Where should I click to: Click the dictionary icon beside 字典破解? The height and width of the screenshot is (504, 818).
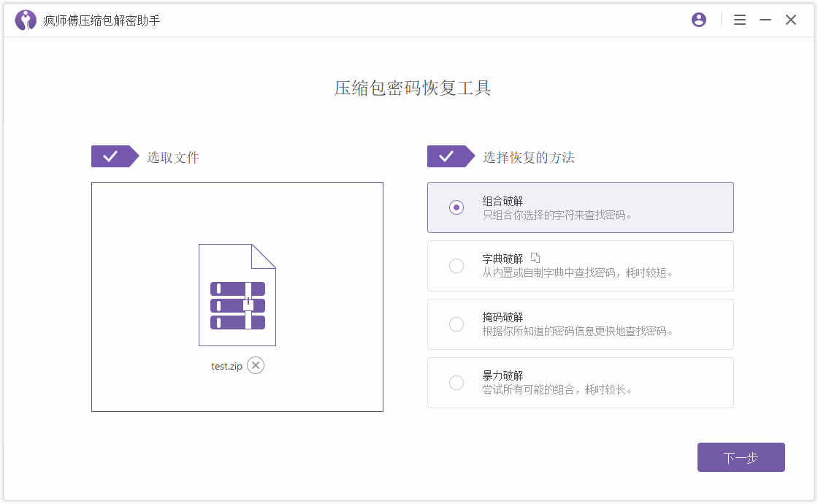(537, 256)
